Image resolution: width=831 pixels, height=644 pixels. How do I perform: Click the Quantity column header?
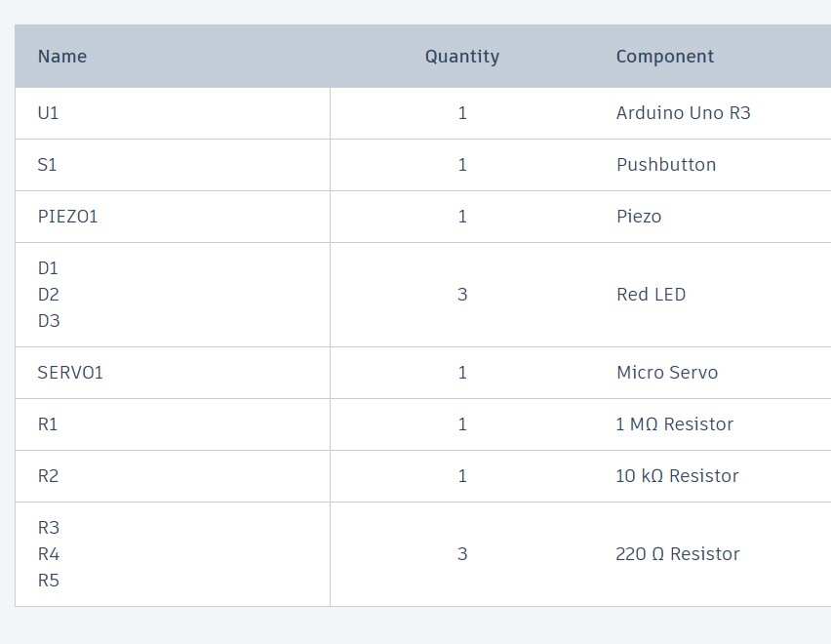pos(462,57)
